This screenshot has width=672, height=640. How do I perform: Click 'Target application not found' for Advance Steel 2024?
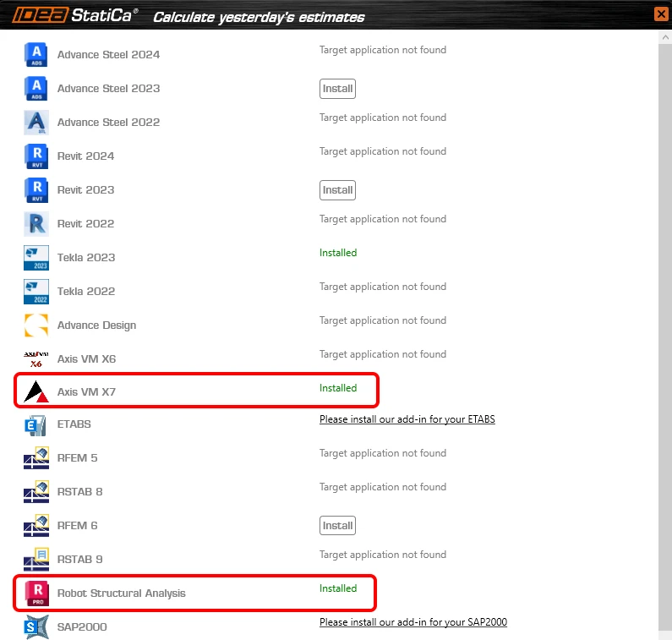tap(383, 50)
